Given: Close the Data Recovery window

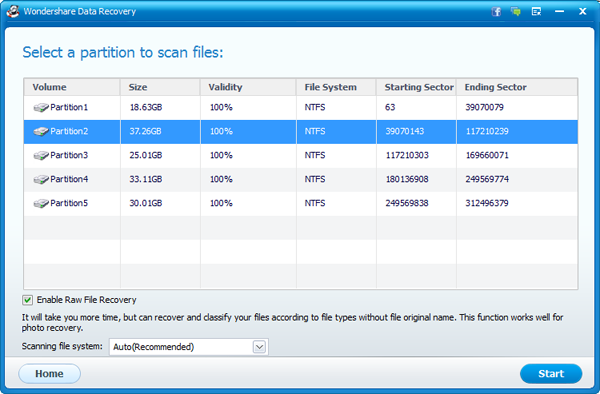Looking at the screenshot, I should pos(582,11).
